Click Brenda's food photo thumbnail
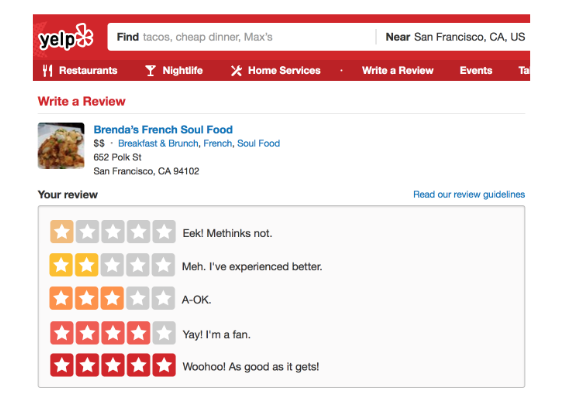This screenshot has width=580, height=399. click(61, 146)
